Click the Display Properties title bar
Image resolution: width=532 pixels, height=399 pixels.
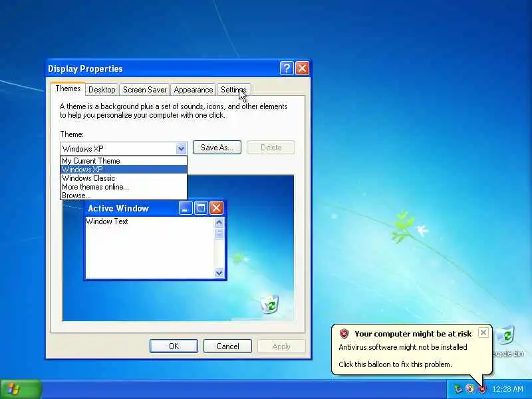(x=178, y=68)
